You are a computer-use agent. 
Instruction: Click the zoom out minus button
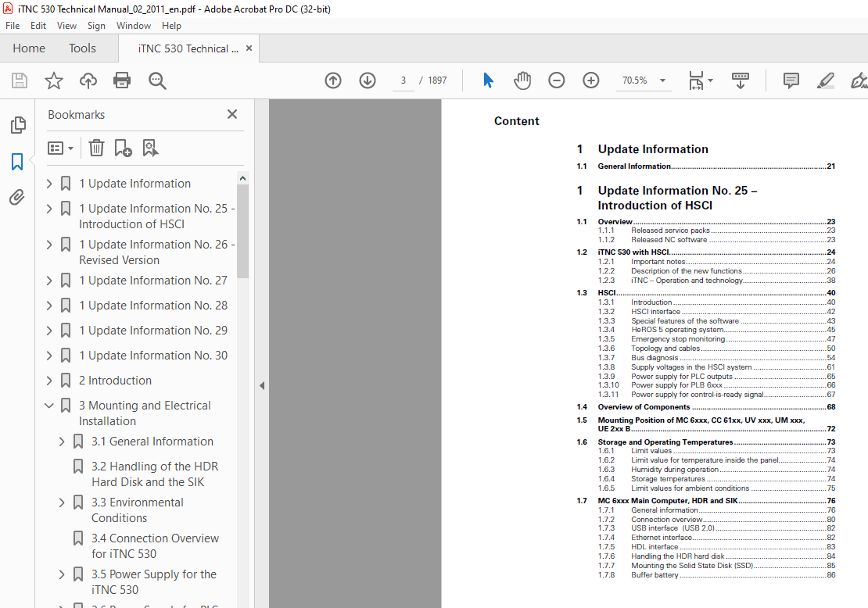click(556, 80)
